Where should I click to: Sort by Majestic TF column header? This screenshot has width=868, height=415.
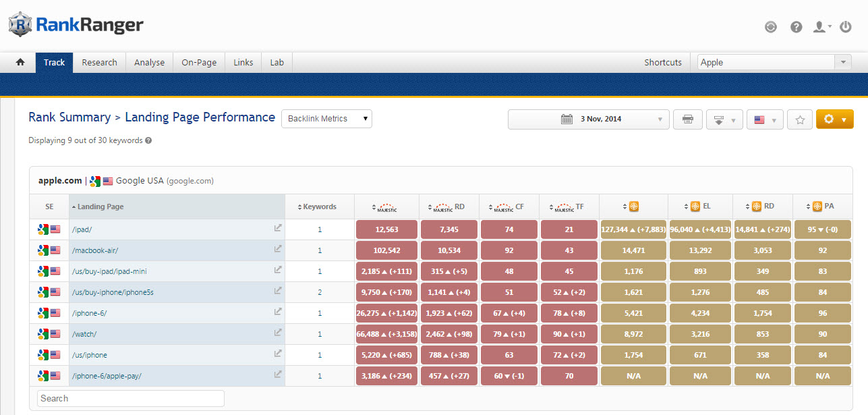[x=569, y=206]
